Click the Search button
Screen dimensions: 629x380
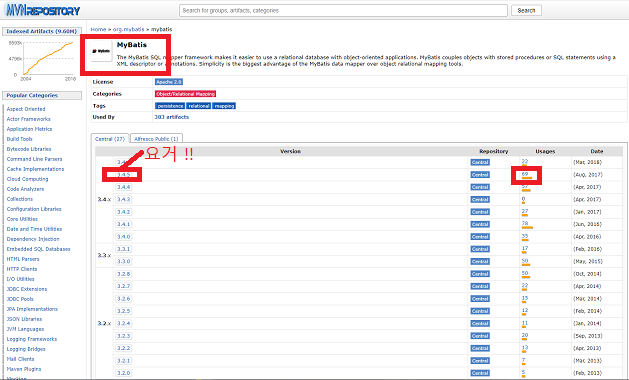coord(526,10)
